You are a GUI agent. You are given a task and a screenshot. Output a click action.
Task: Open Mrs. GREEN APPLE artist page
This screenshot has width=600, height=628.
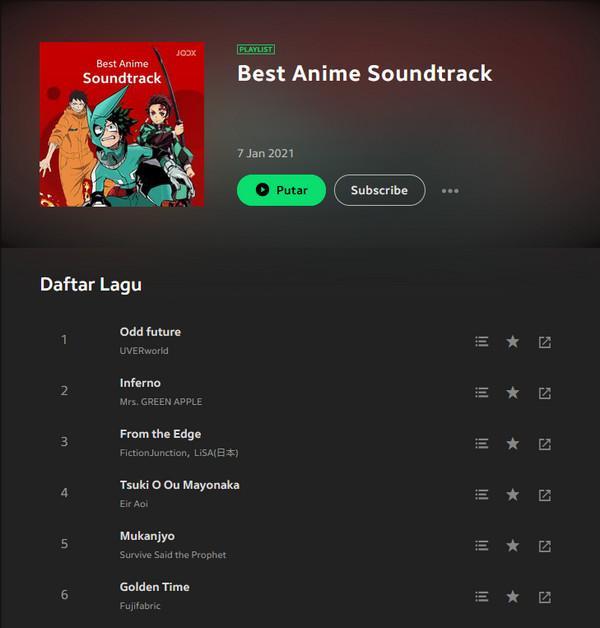click(x=161, y=402)
